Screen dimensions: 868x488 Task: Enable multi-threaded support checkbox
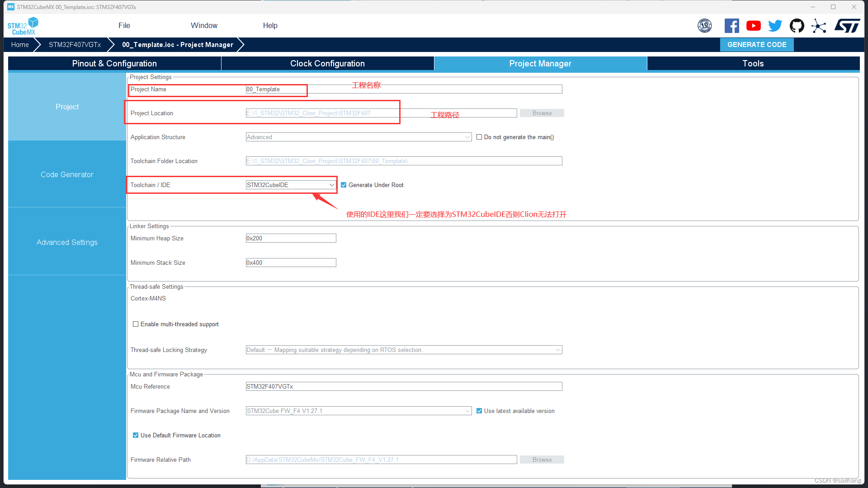(136, 324)
